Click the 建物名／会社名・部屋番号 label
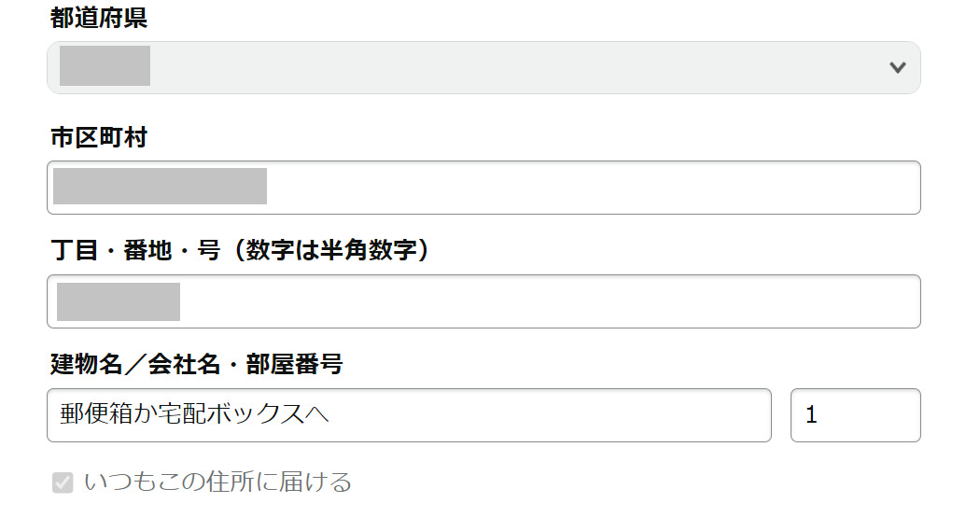The height and width of the screenshot is (517, 980). (x=197, y=364)
